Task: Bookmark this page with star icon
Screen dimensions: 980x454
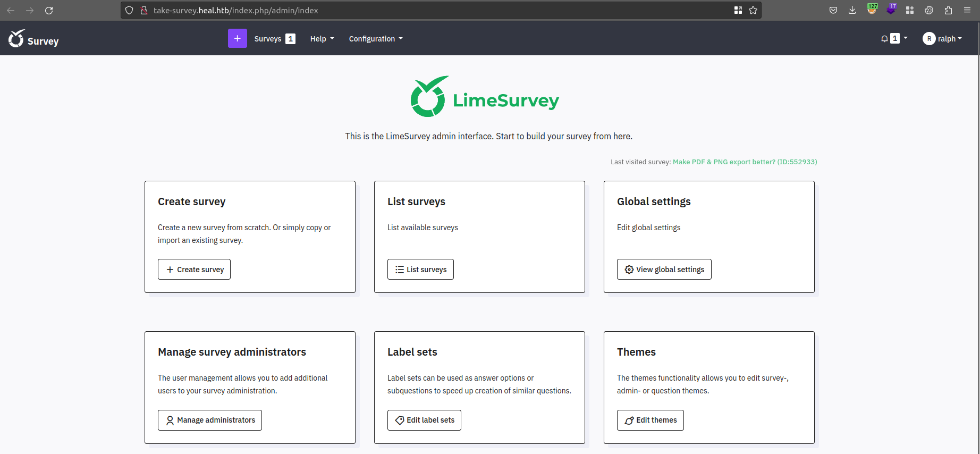Action: pos(753,10)
